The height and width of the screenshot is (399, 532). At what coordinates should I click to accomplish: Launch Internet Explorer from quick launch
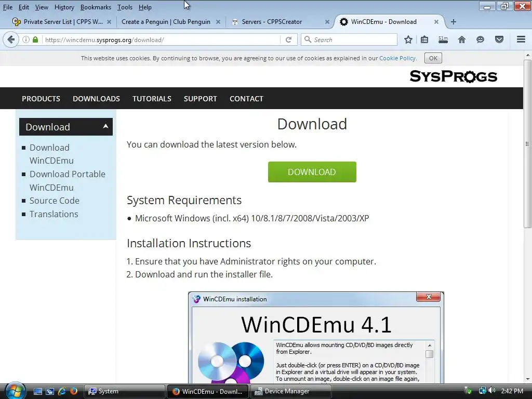[62, 391]
